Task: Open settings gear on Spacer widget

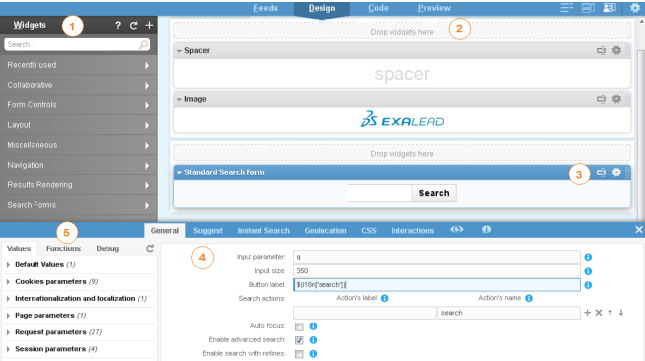Action: tap(616, 50)
